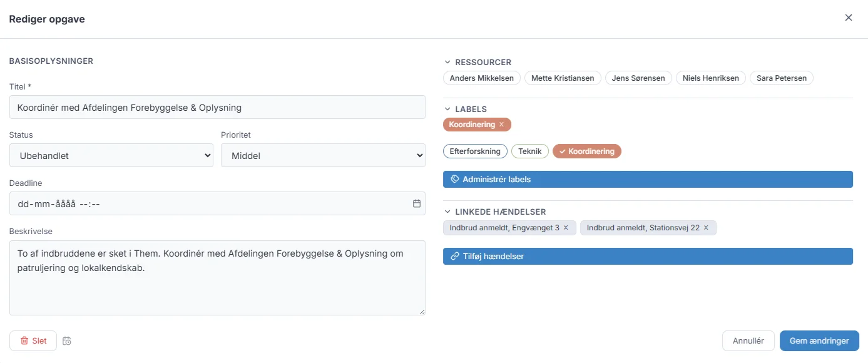868x363 pixels.
Task: Focus the Deadline date field
Action: pos(217,203)
